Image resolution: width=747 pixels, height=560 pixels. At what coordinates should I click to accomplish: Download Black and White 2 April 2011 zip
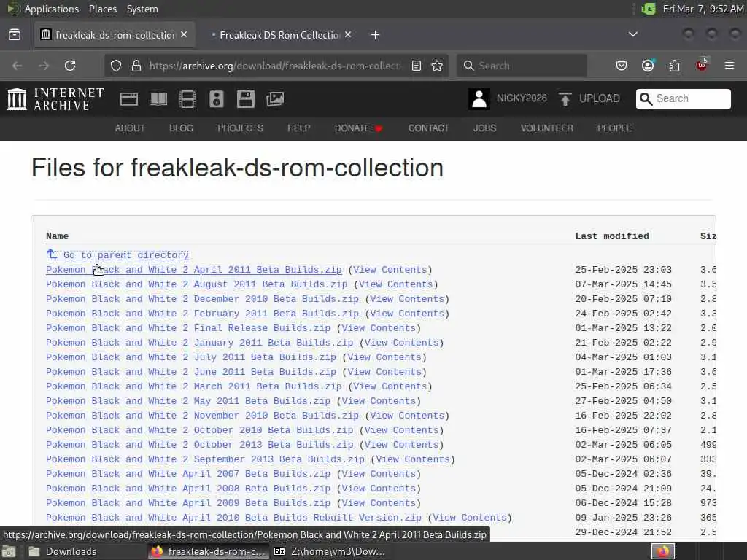tap(194, 270)
